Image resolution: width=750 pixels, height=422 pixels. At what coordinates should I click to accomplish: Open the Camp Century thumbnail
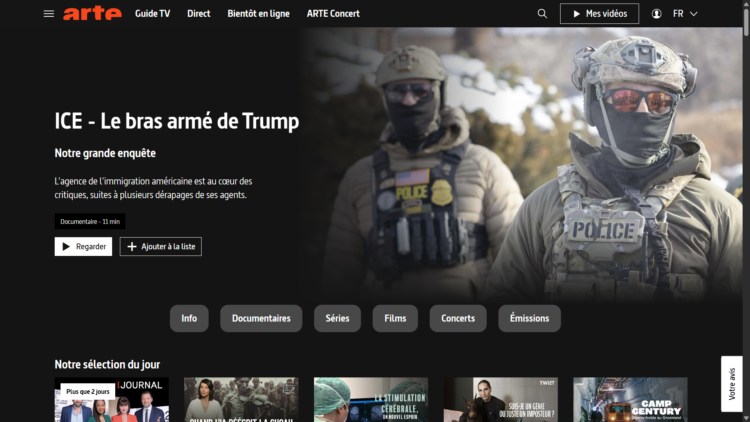(x=630, y=400)
